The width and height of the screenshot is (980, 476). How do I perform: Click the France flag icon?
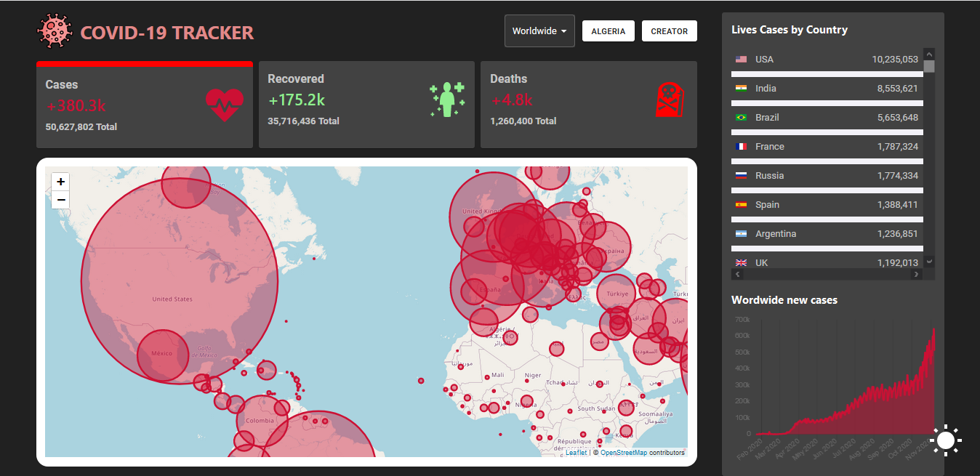(x=741, y=147)
